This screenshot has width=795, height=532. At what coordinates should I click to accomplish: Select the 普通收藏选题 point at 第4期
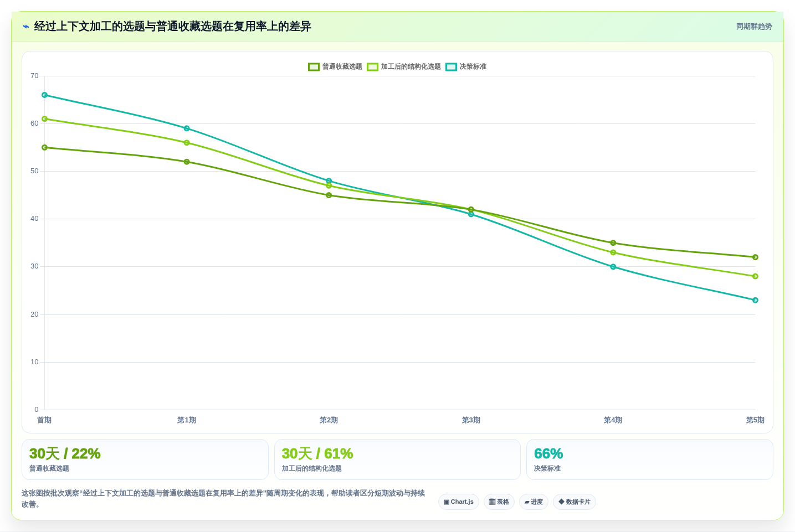click(613, 243)
